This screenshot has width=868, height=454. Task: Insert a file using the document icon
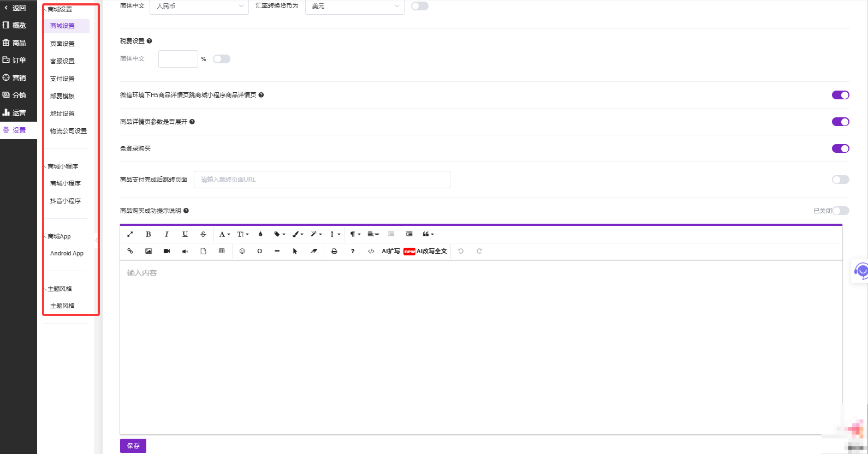point(203,251)
